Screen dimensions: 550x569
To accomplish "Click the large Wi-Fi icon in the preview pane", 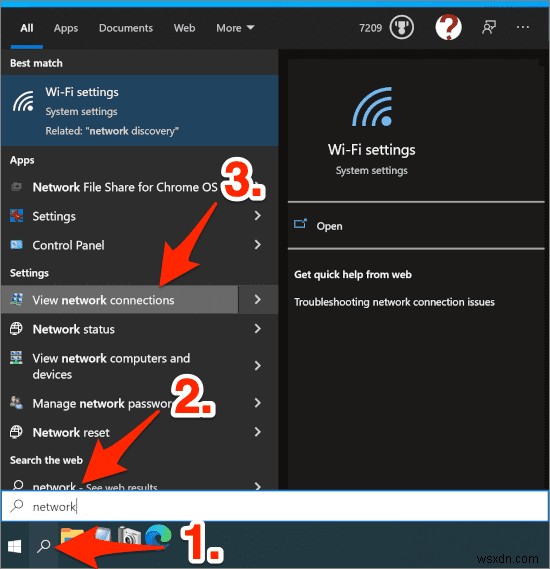I will pos(373,106).
